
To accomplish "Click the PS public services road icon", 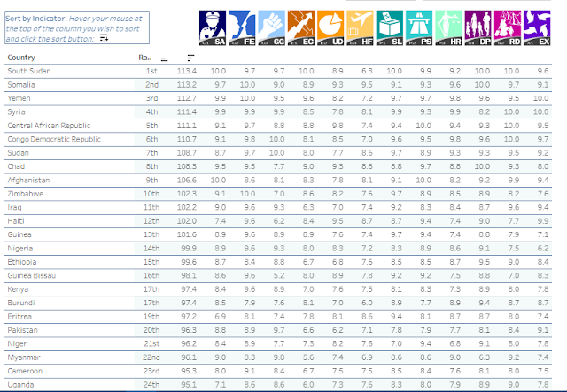I will [419, 28].
